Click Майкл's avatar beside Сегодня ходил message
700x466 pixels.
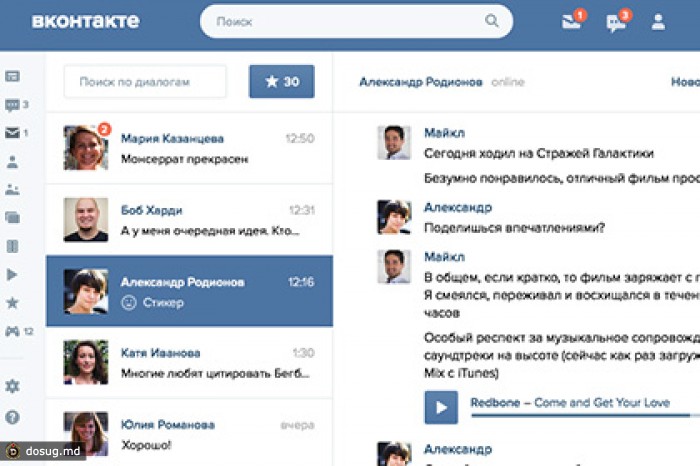[x=394, y=142]
